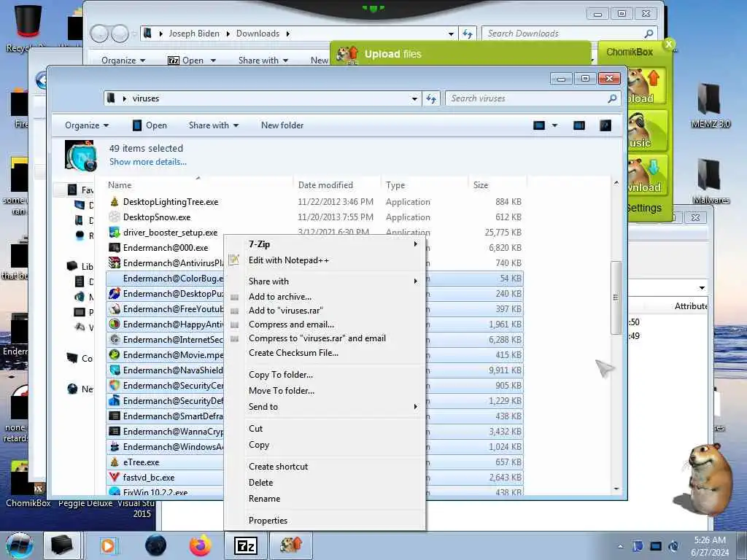Toggle the preview pane icon
The image size is (747, 560).
click(x=578, y=125)
